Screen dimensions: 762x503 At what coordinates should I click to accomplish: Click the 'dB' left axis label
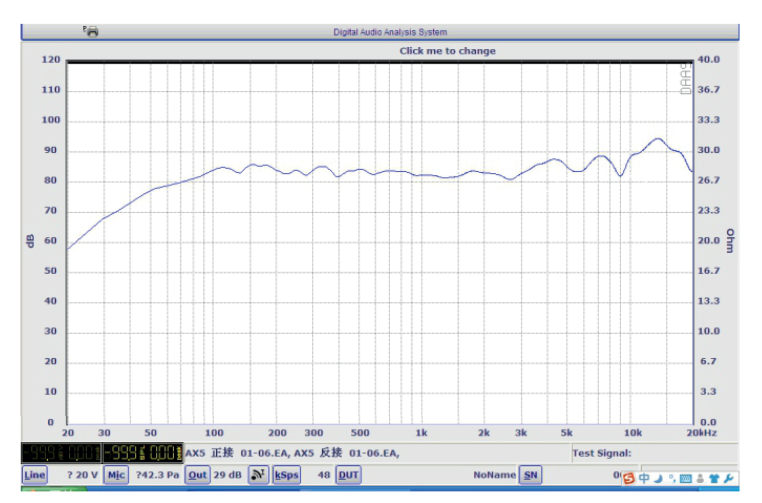point(30,241)
